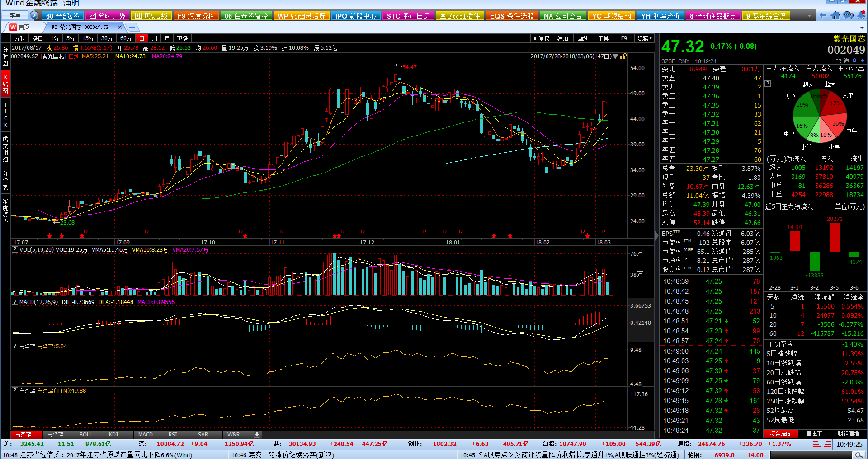The width and height of the screenshot is (868, 459).
Task: Open the notification bell with red dot
Action: pos(861,15)
